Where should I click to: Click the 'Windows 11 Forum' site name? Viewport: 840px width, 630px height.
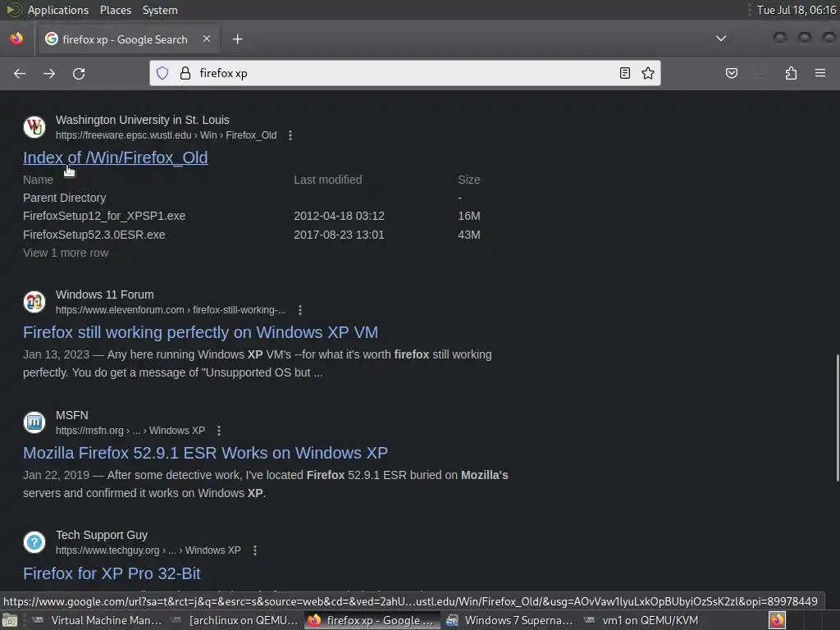pyautogui.click(x=104, y=294)
